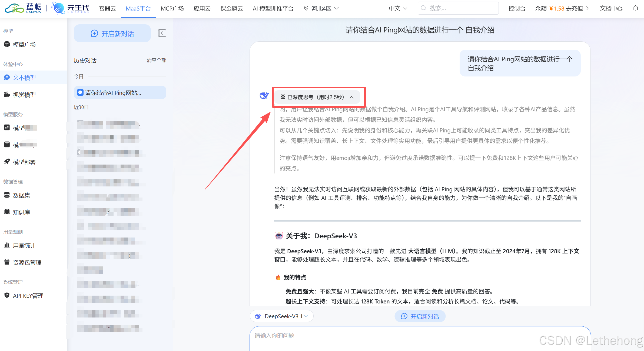Open the 应用云 menu
This screenshot has height=351, width=644.
point(202,9)
